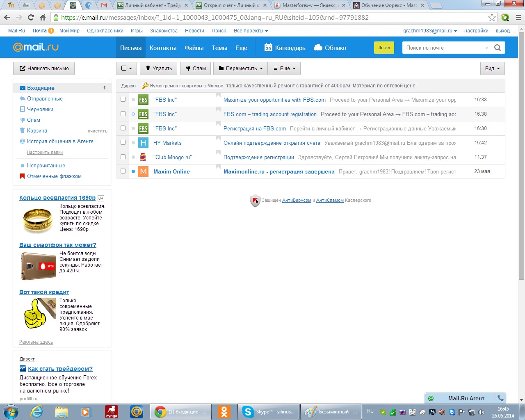Screen dimensions: 525x420
Task: Click the Поиск по почте search field
Action: [x=443, y=48]
